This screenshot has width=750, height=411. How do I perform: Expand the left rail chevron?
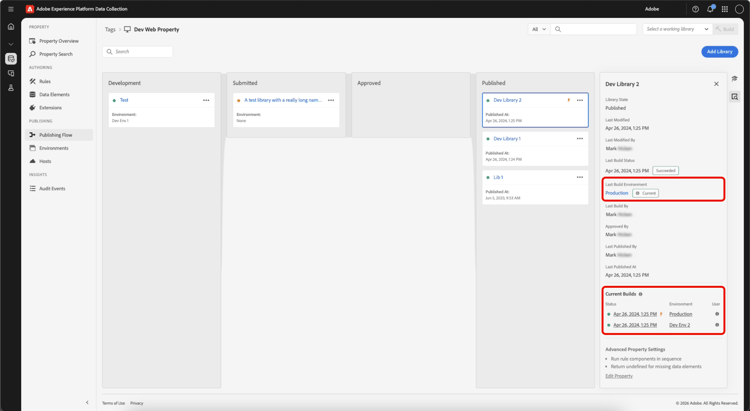11,44
